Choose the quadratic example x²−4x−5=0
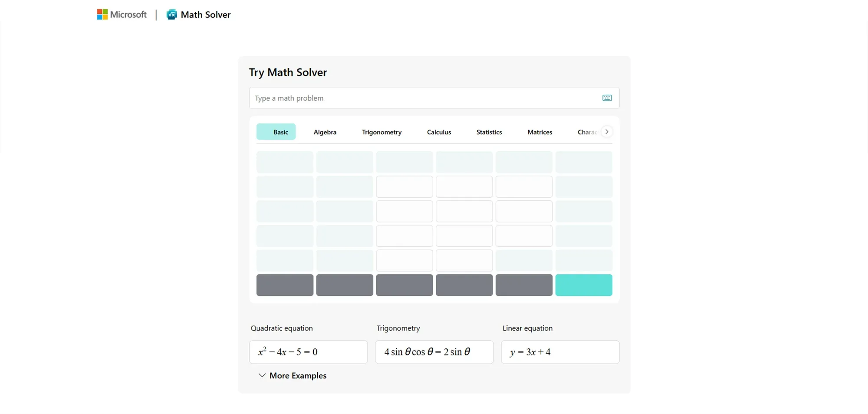 coord(309,352)
